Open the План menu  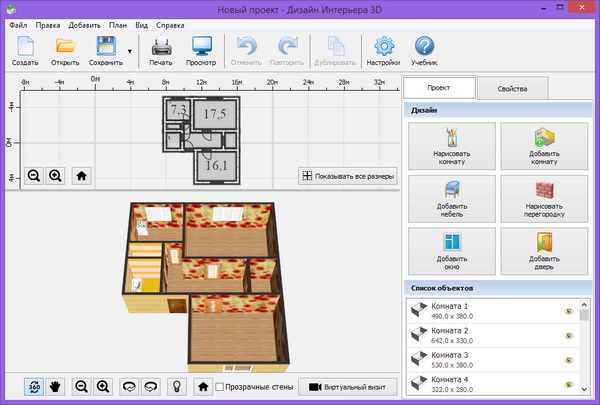click(x=119, y=23)
